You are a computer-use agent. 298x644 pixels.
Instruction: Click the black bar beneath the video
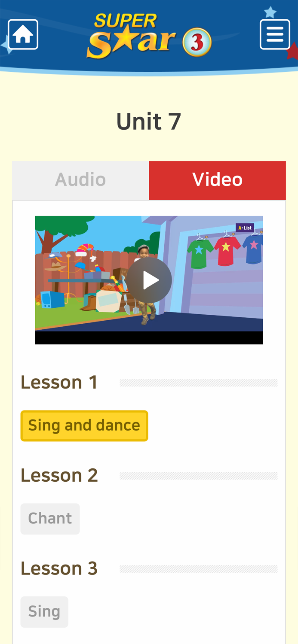coord(149,338)
